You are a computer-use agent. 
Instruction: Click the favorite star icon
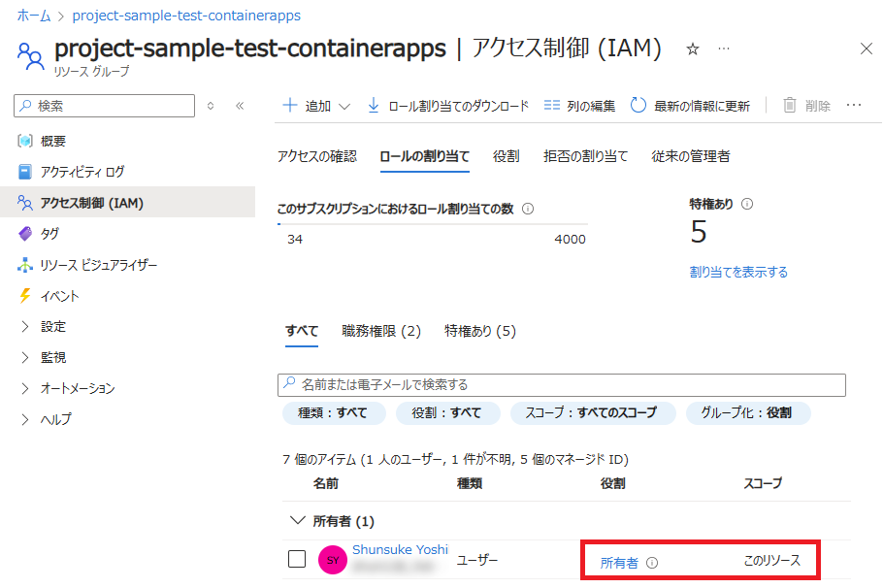(693, 49)
